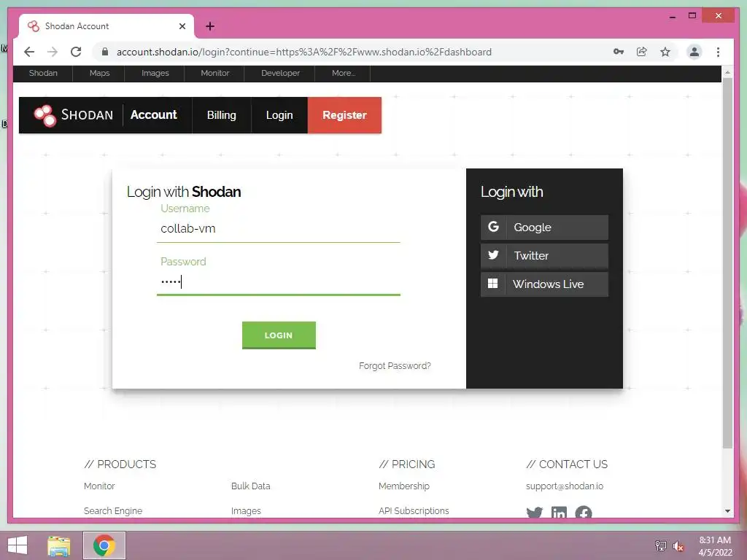The width and height of the screenshot is (747, 560).
Task: Bookmark page with the star icon
Action: tap(665, 52)
